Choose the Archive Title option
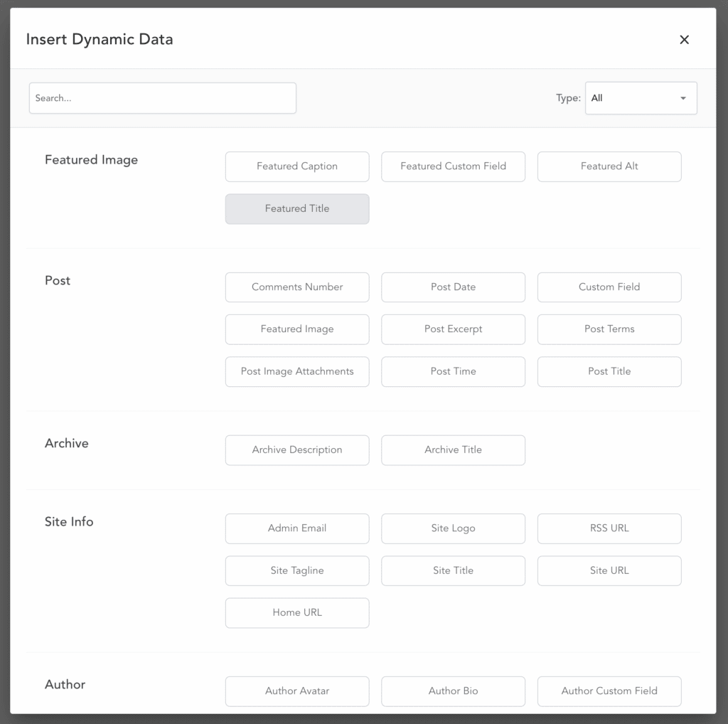The width and height of the screenshot is (728, 724). [453, 450]
